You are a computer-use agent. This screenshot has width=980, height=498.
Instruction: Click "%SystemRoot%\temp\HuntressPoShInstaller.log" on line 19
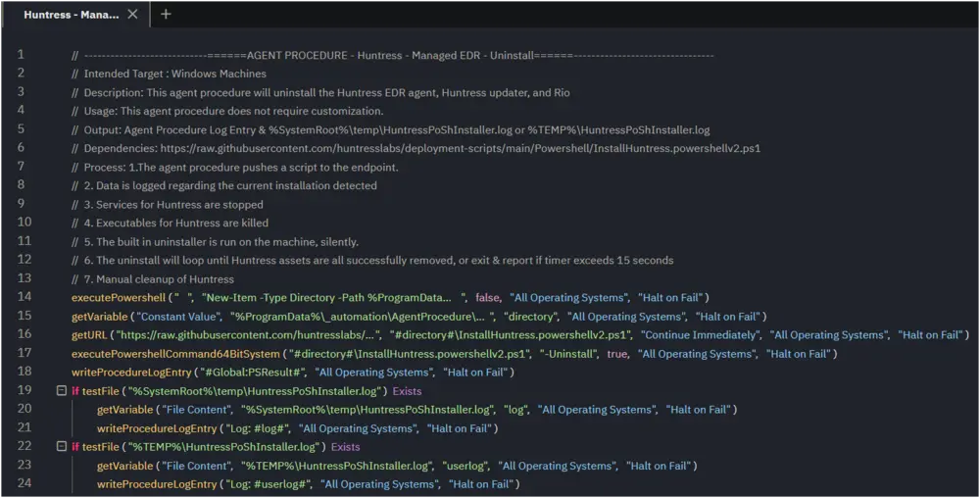[255, 391]
